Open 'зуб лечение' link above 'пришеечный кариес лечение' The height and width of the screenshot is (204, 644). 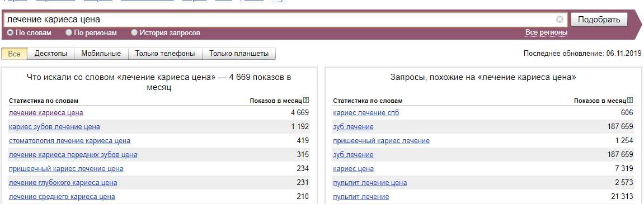pos(353,127)
